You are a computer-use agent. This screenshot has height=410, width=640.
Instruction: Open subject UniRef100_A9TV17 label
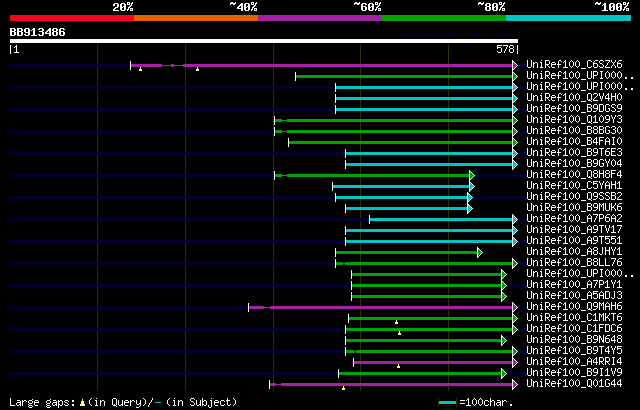[574, 230]
